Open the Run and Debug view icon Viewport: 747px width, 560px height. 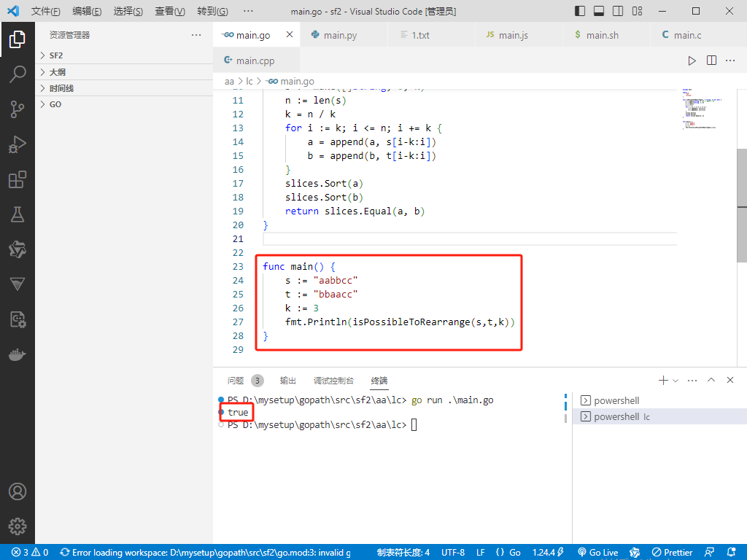18,144
